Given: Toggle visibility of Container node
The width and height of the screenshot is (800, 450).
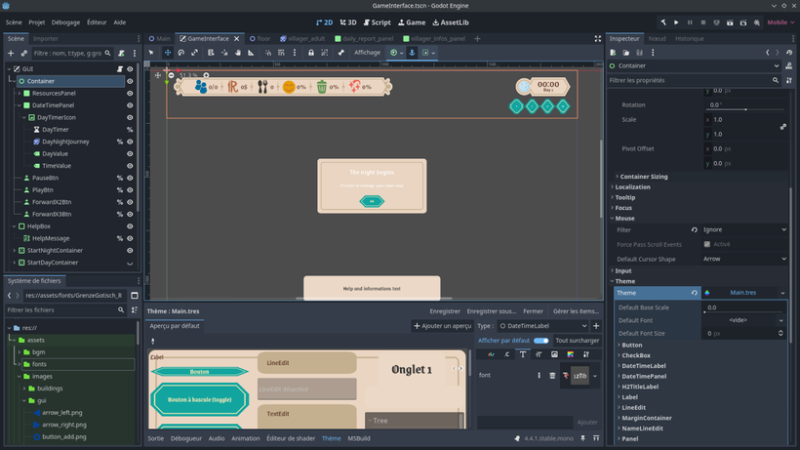Looking at the screenshot, I should tap(130, 81).
